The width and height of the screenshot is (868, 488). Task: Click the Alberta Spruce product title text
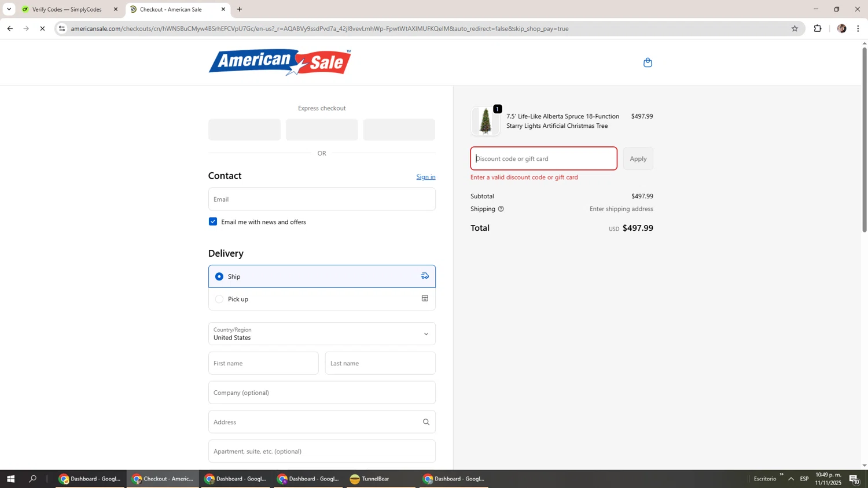coord(562,121)
